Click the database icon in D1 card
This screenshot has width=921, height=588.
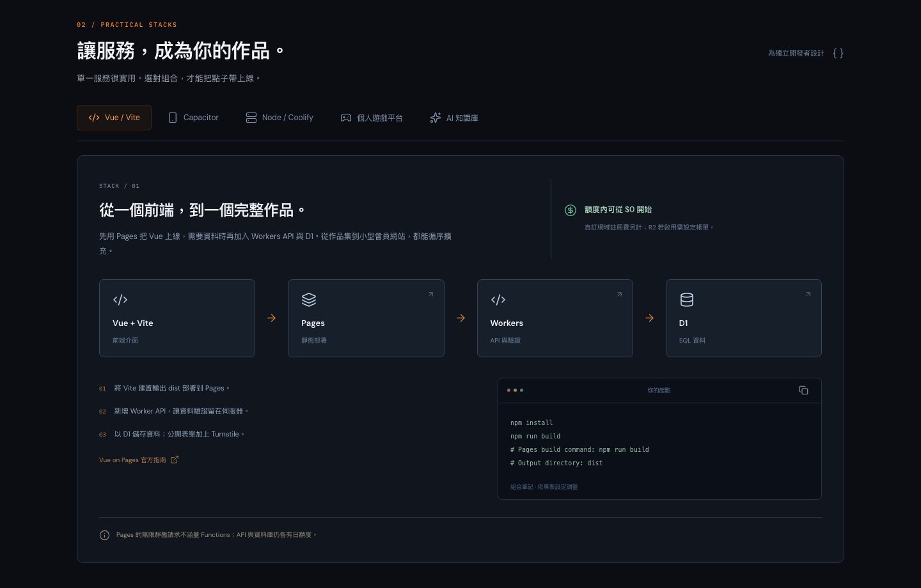tap(687, 300)
